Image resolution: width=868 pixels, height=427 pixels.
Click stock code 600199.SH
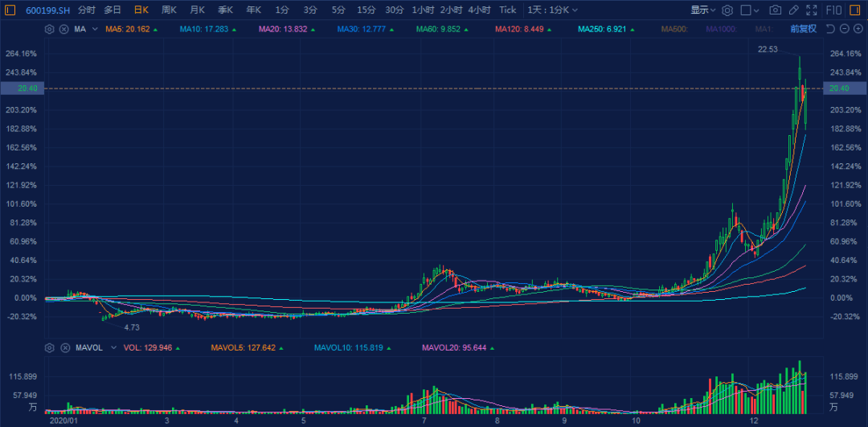48,10
